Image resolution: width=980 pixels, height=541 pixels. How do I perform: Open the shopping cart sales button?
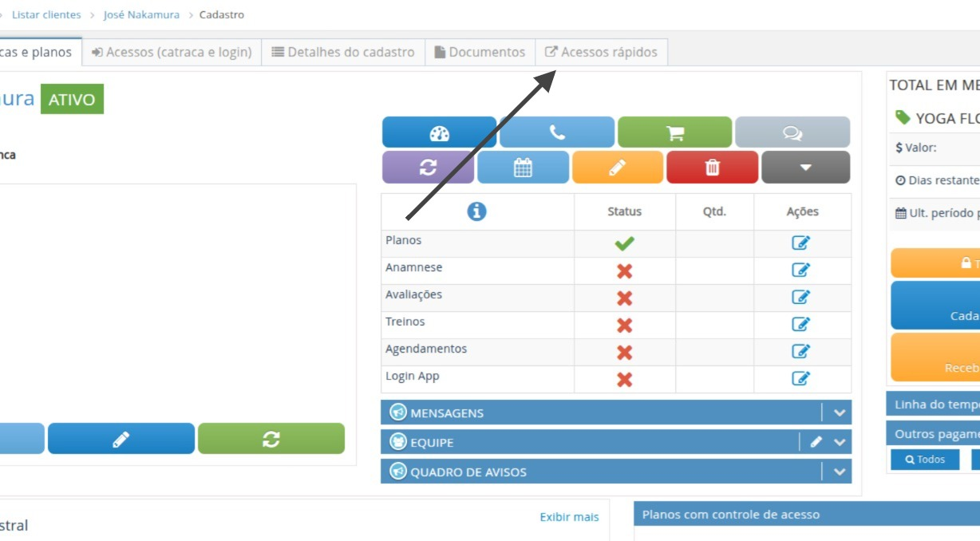[674, 132]
